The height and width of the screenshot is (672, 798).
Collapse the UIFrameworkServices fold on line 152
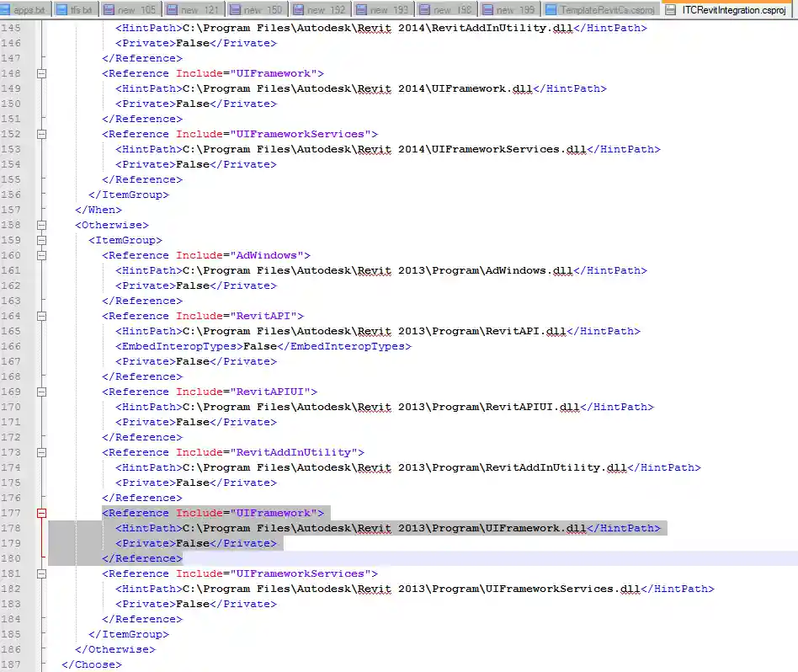coord(41,134)
